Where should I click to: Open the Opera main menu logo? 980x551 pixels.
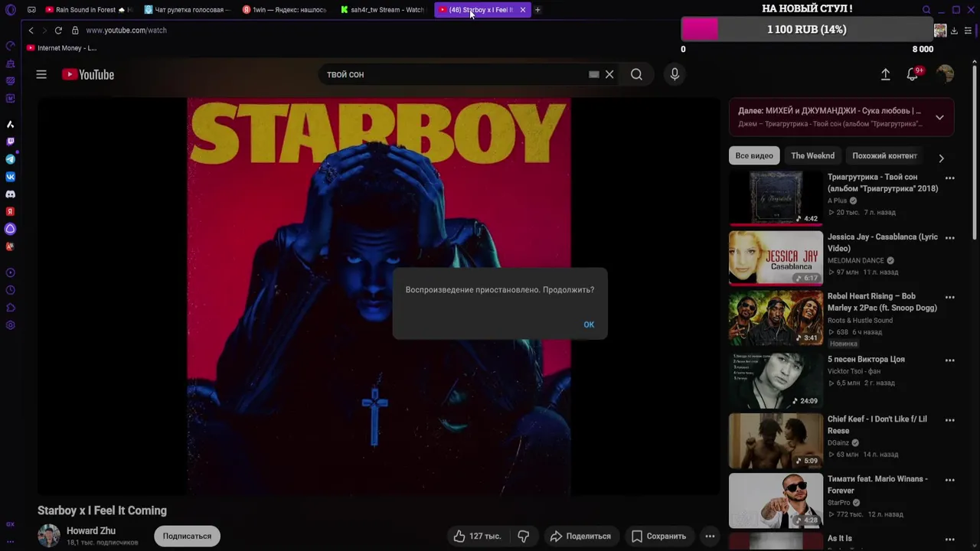[x=11, y=10]
